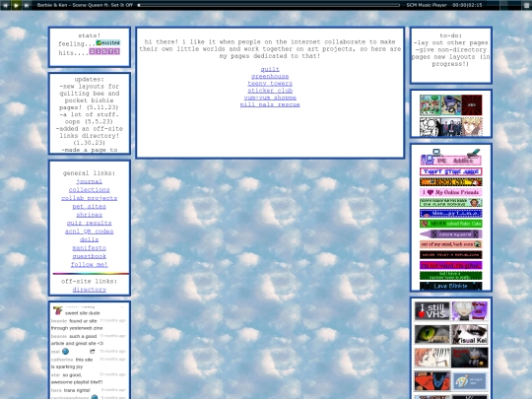Click the globe icon beside mel's comment

click(x=65, y=351)
